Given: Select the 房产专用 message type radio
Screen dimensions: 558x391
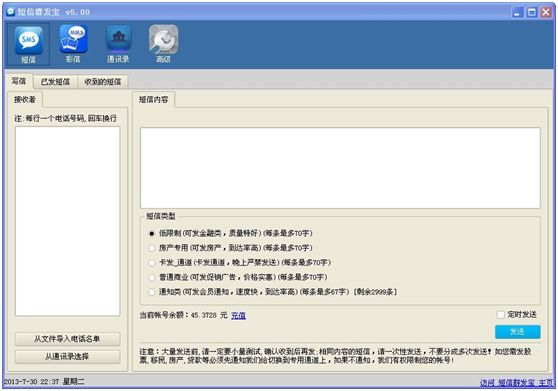Looking at the screenshot, I should pos(152,248).
